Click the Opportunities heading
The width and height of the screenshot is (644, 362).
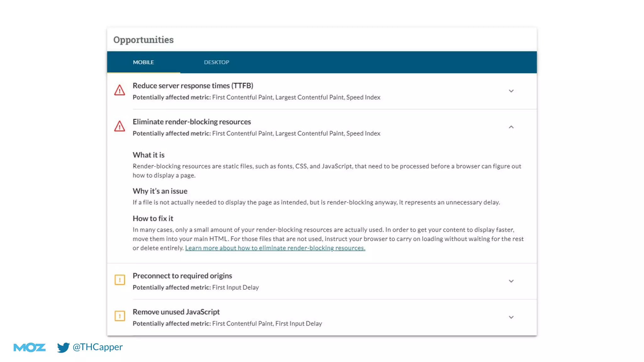(x=143, y=40)
